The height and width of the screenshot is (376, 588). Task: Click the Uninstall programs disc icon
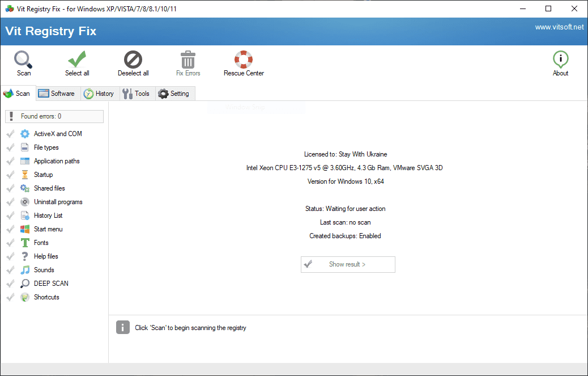25,202
